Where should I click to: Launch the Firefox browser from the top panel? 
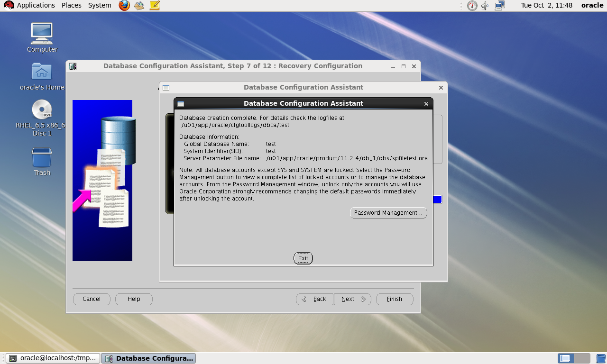[124, 6]
